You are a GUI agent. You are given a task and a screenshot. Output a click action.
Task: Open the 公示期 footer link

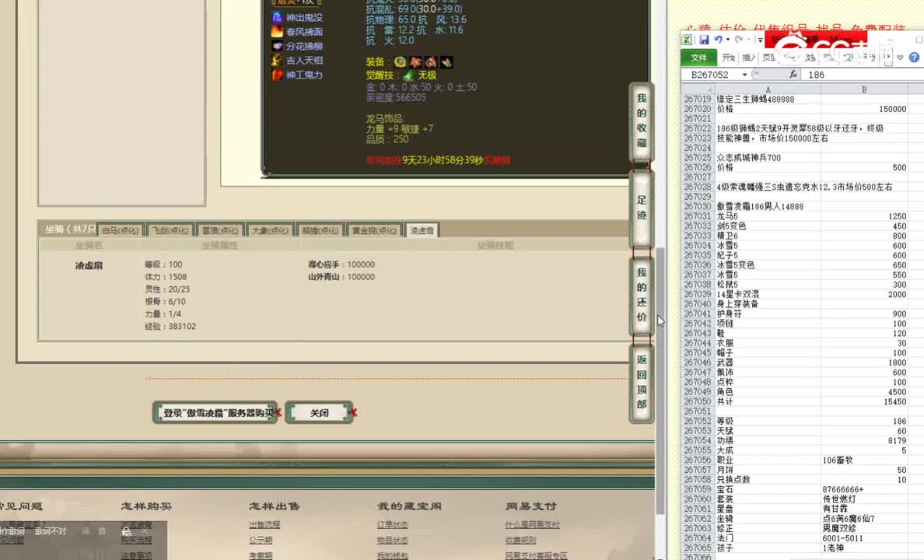[x=260, y=540]
